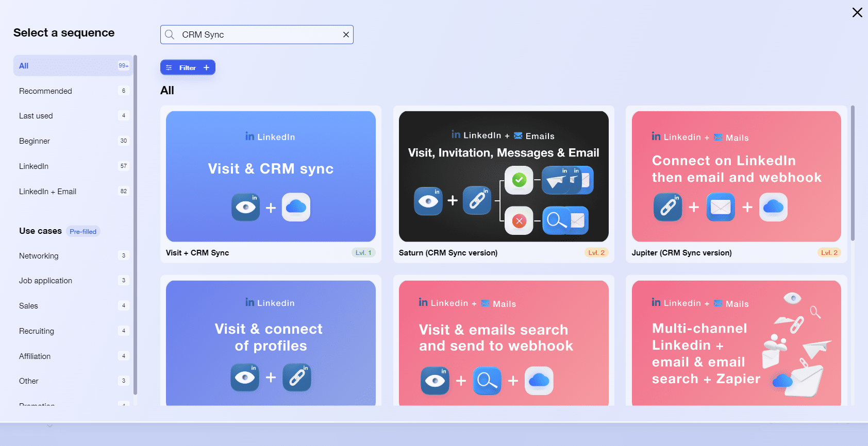Screen dimensions: 868x446
Task: Click the Visit + CRM Sync title text
Action: coord(197,253)
